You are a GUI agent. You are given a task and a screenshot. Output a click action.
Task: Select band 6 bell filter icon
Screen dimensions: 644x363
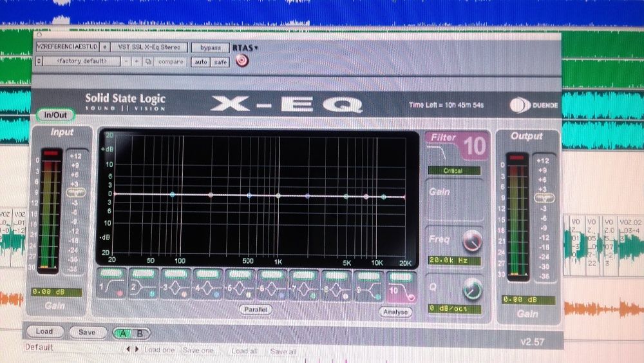(x=272, y=289)
